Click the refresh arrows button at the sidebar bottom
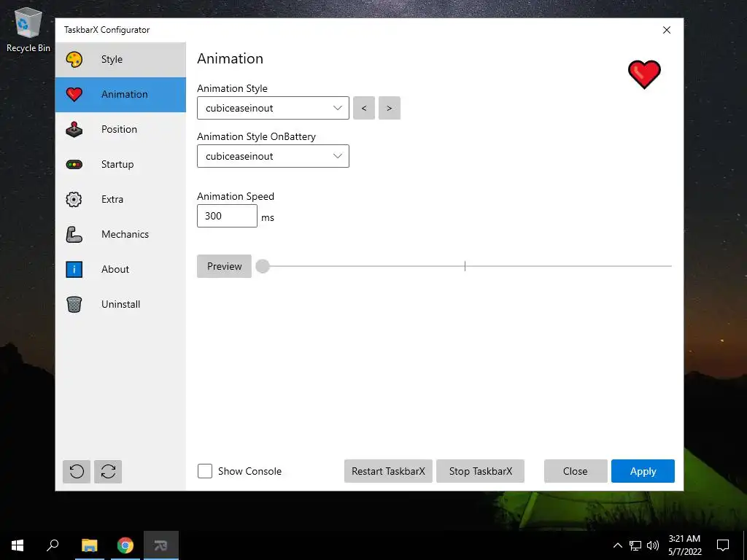The height and width of the screenshot is (560, 747). pos(108,472)
